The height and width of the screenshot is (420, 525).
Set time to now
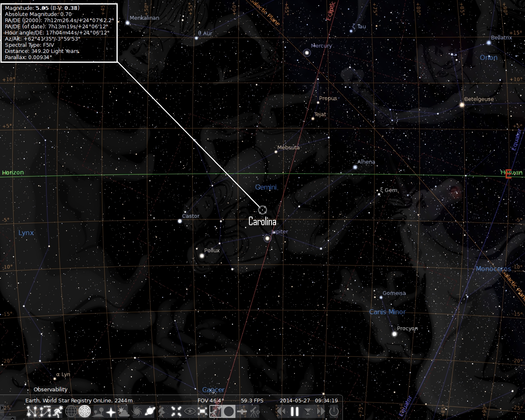[x=308, y=411]
